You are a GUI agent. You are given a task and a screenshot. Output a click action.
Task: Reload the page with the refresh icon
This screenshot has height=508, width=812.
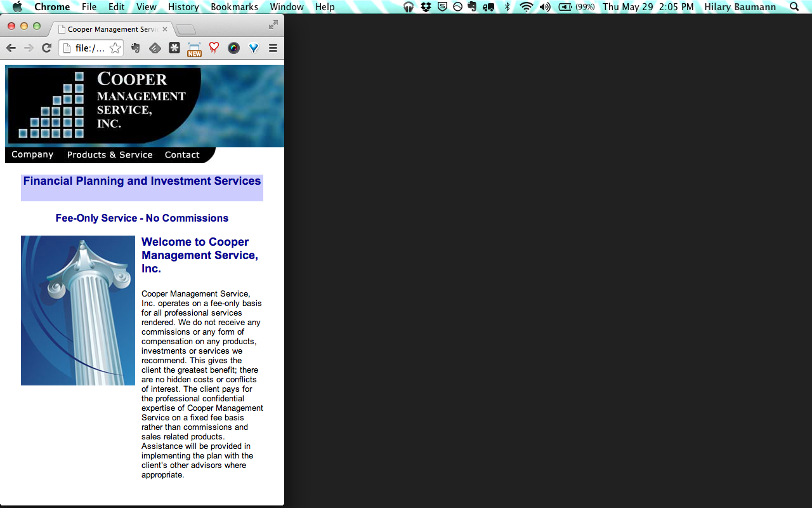[x=46, y=48]
